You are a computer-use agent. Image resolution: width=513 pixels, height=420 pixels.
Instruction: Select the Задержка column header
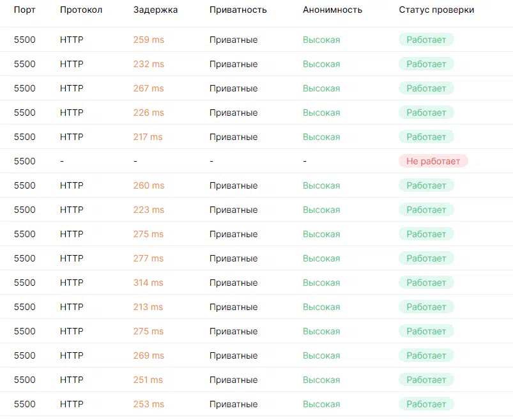pos(155,10)
